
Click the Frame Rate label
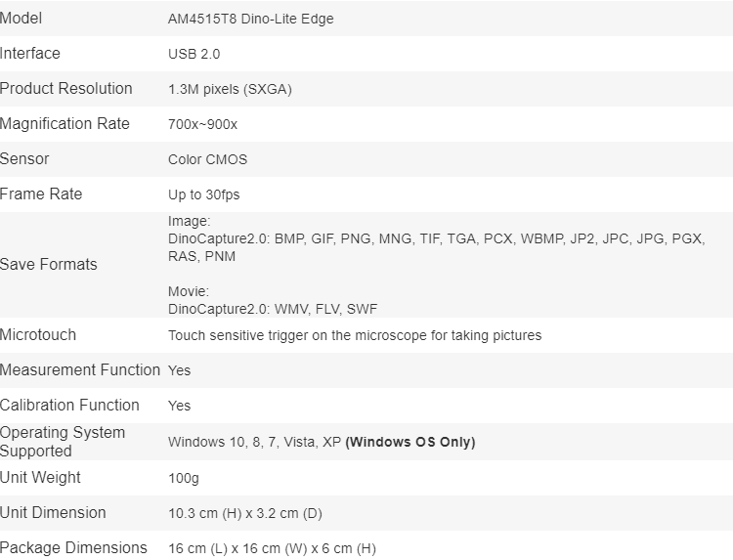point(41,194)
